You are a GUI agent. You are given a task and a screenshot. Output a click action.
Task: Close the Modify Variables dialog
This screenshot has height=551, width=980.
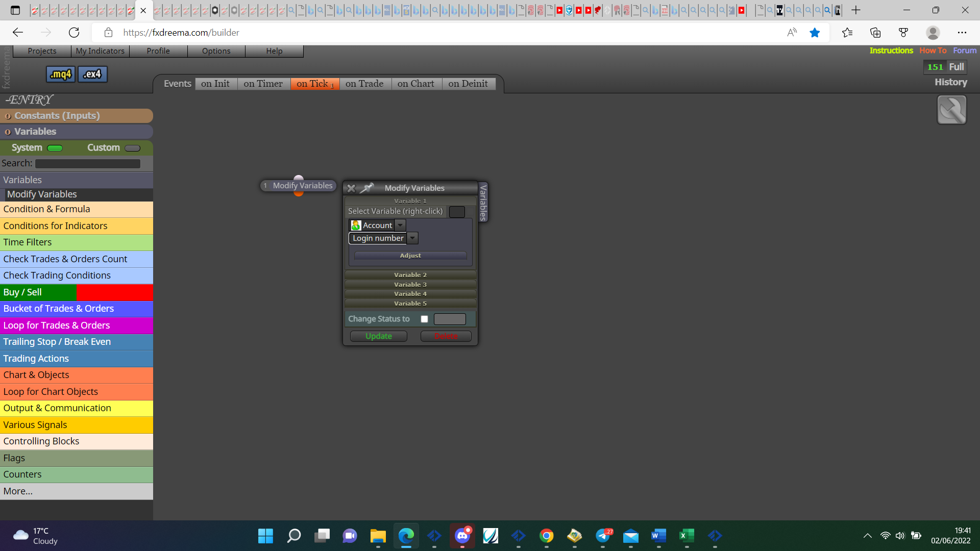click(351, 188)
